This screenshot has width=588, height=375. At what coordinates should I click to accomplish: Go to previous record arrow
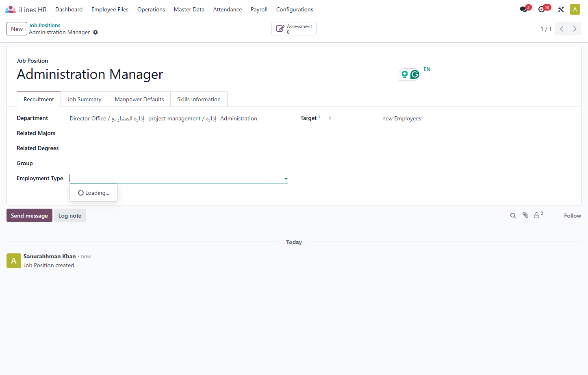click(562, 29)
